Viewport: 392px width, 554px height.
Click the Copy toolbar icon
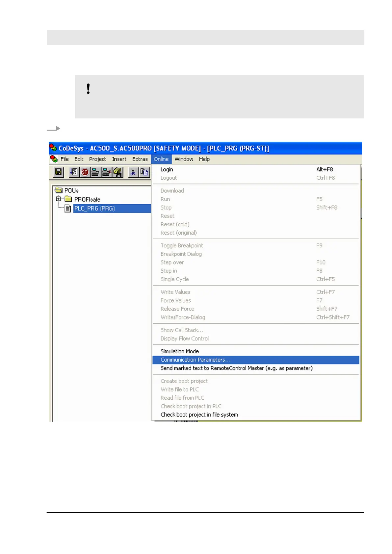pyautogui.click(x=144, y=172)
